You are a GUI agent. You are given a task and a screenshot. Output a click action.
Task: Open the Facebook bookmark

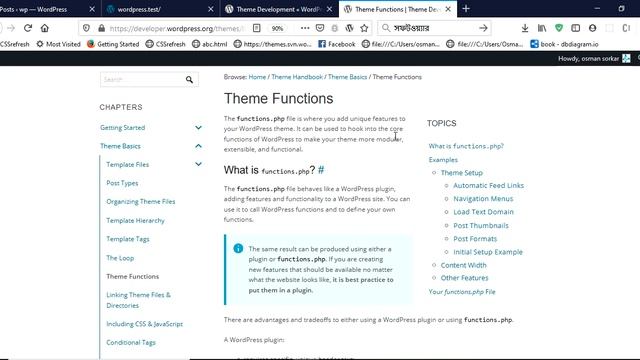(337, 44)
